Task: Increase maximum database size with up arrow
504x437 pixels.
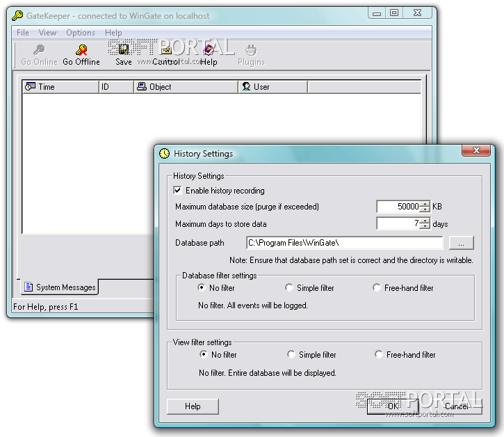Action: 425,204
